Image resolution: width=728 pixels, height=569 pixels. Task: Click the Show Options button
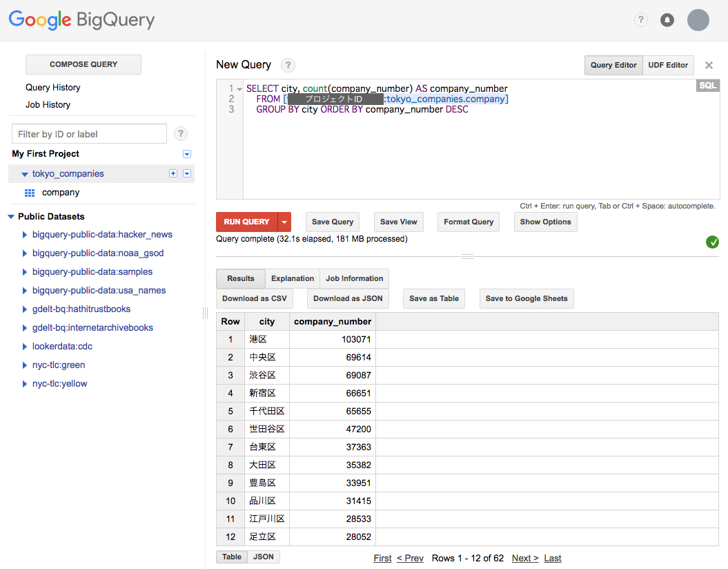pos(546,222)
